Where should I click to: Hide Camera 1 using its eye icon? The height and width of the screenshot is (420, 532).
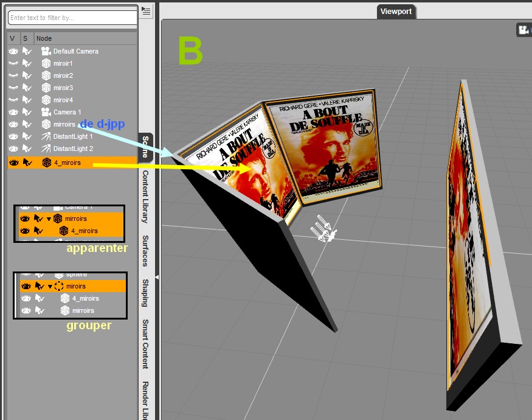[13, 112]
